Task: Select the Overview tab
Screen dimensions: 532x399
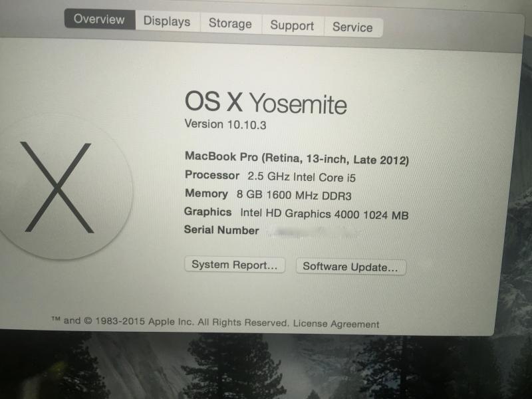Action: pyautogui.click(x=99, y=19)
